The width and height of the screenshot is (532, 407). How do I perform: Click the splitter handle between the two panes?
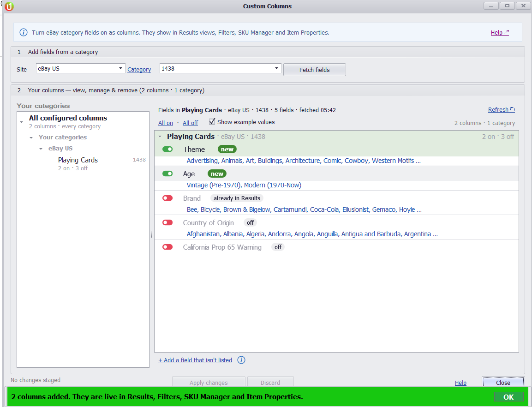151,234
